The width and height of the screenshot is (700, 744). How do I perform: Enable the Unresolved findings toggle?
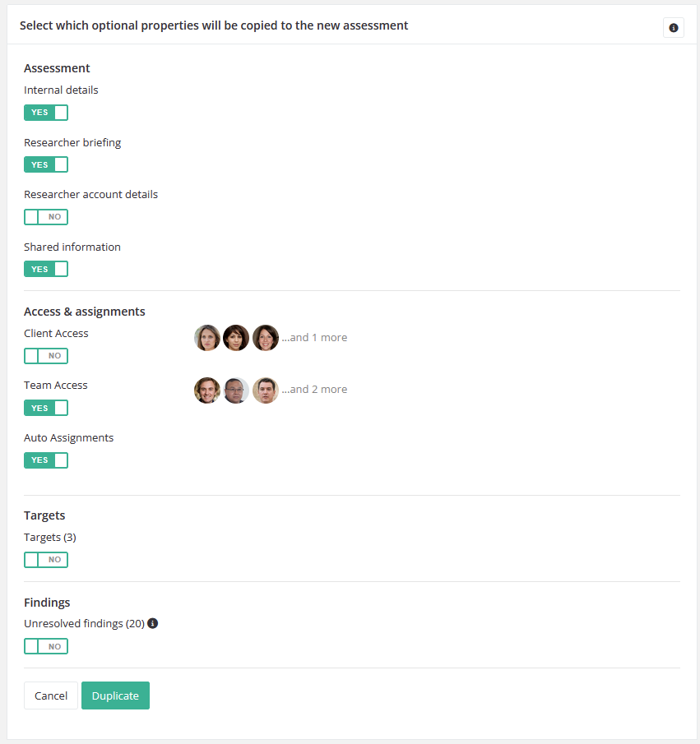[x=46, y=646]
